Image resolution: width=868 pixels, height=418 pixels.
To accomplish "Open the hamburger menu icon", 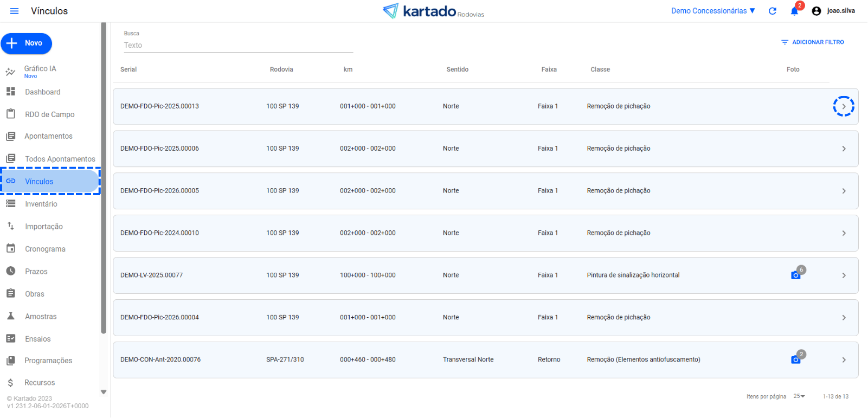I will coord(15,11).
